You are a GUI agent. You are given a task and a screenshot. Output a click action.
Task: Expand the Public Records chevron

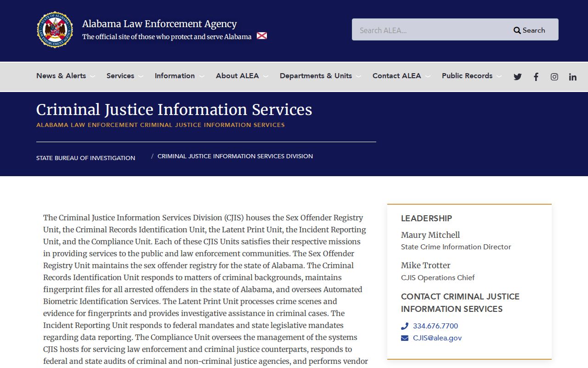(x=499, y=76)
